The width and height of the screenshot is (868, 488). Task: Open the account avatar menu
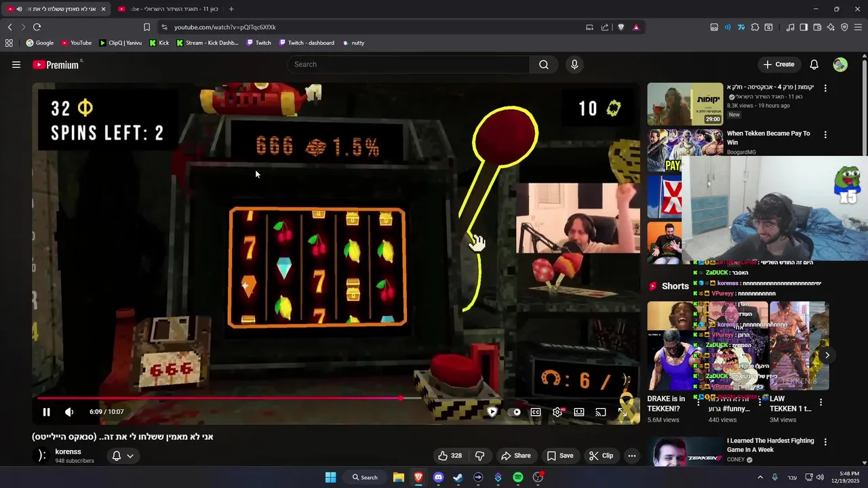(840, 64)
